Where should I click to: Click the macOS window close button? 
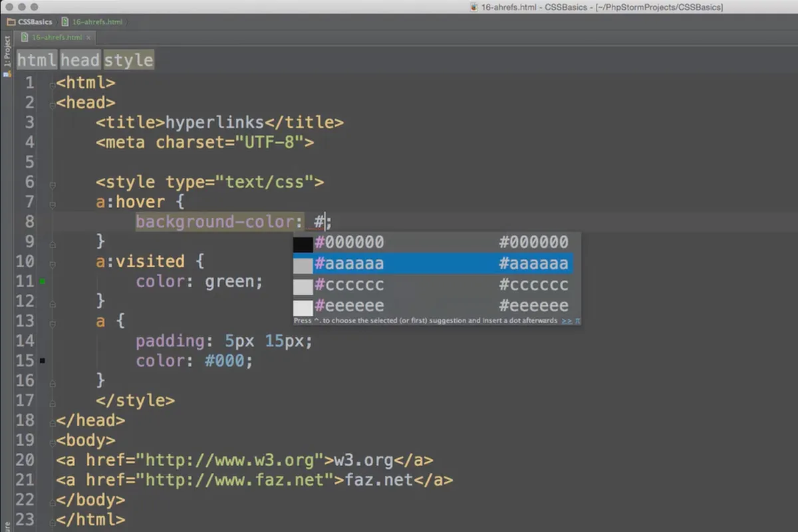click(8, 7)
